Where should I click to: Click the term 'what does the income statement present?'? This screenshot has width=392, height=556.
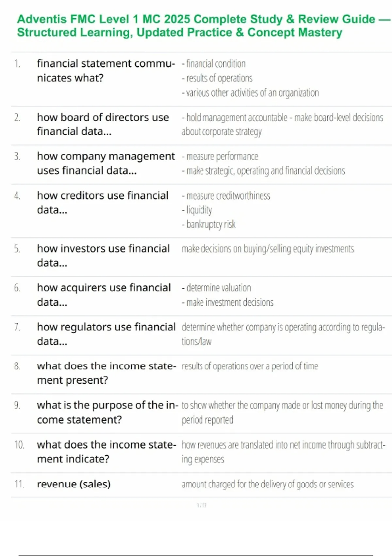coord(106,373)
